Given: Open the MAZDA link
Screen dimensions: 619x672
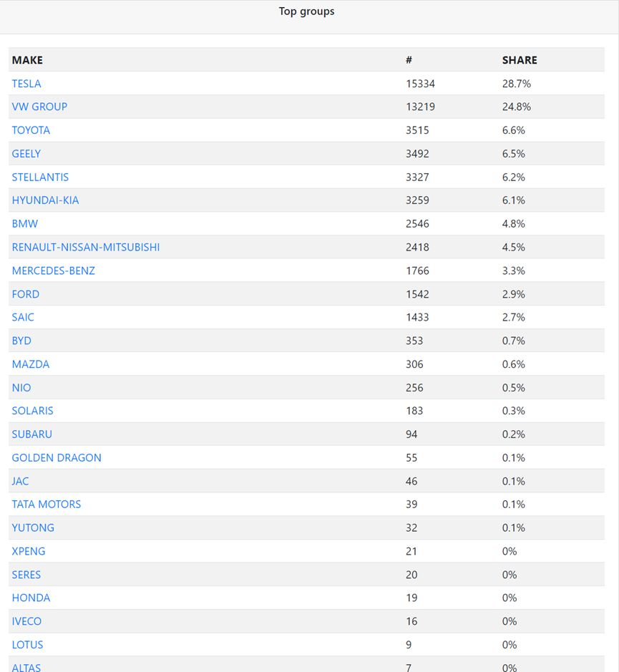Looking at the screenshot, I should pos(31,364).
